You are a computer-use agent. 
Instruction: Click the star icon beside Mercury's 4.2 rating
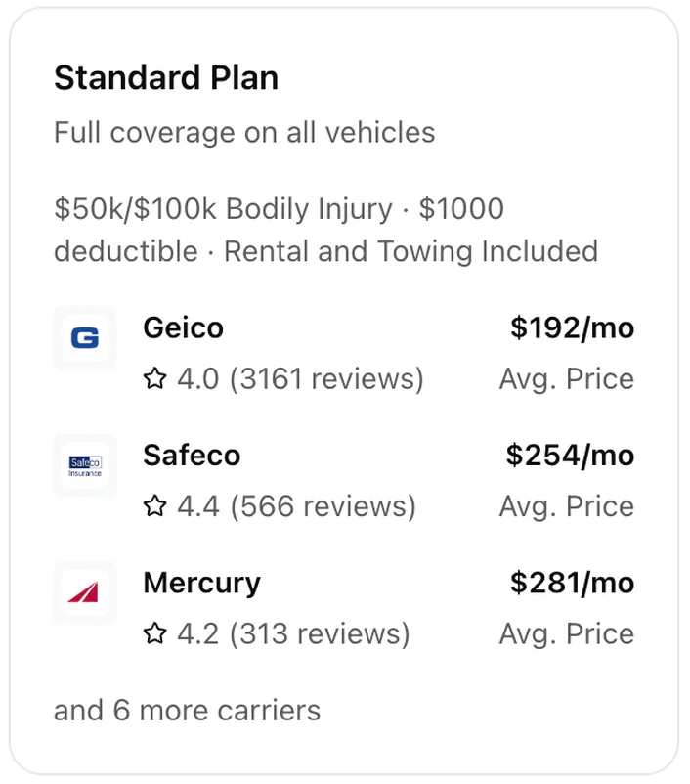154,633
